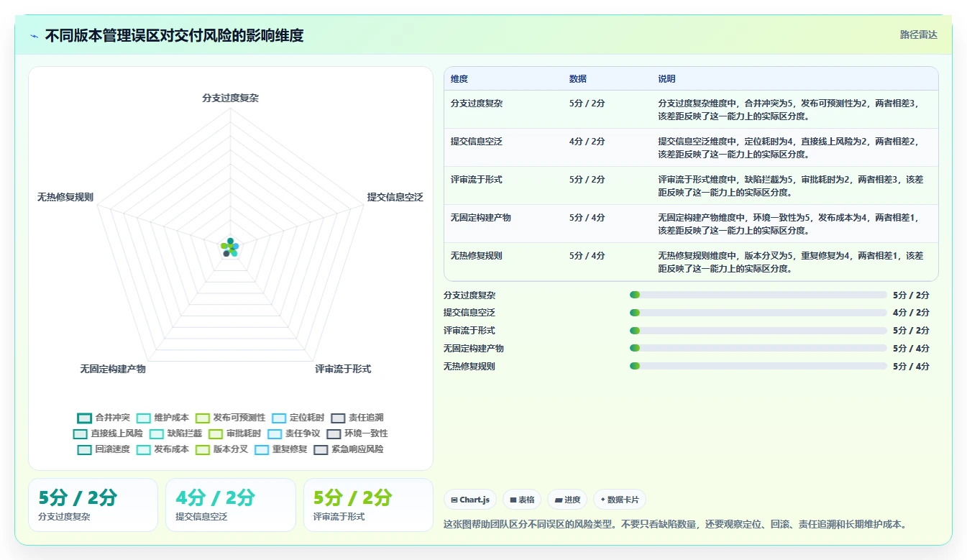
Task: Open the 分支过度复杂 data card
Action: [93, 505]
